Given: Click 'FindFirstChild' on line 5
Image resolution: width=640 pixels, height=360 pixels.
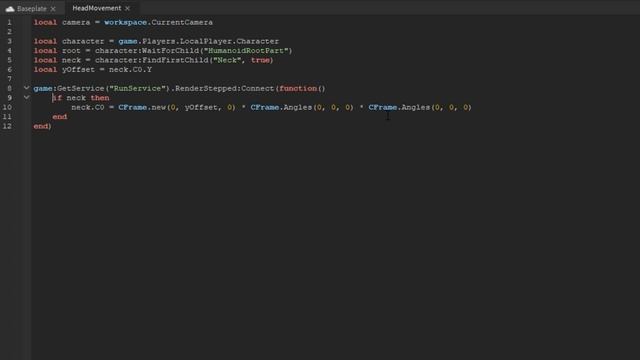Looking at the screenshot, I should pos(175,60).
